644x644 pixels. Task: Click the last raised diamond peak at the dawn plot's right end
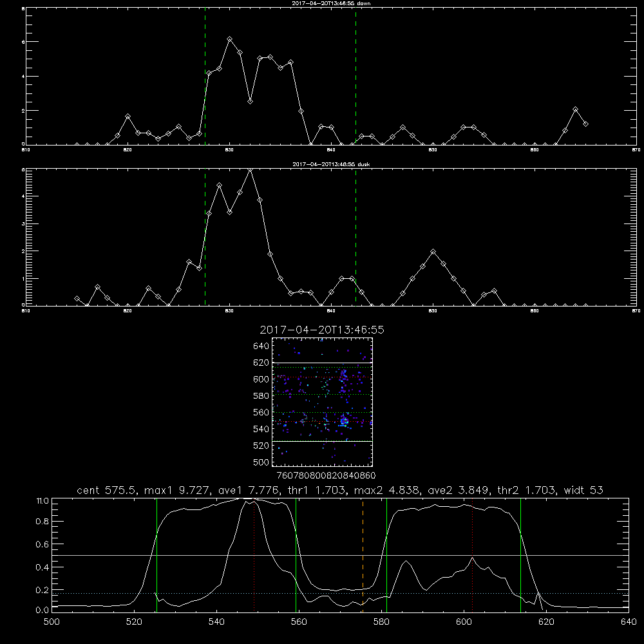tap(575, 109)
